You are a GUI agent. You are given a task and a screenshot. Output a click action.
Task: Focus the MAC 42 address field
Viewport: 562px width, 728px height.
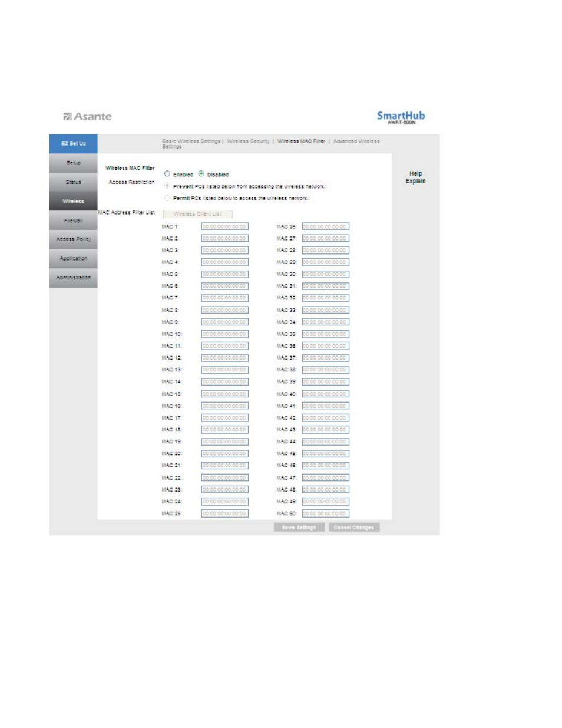click(326, 418)
